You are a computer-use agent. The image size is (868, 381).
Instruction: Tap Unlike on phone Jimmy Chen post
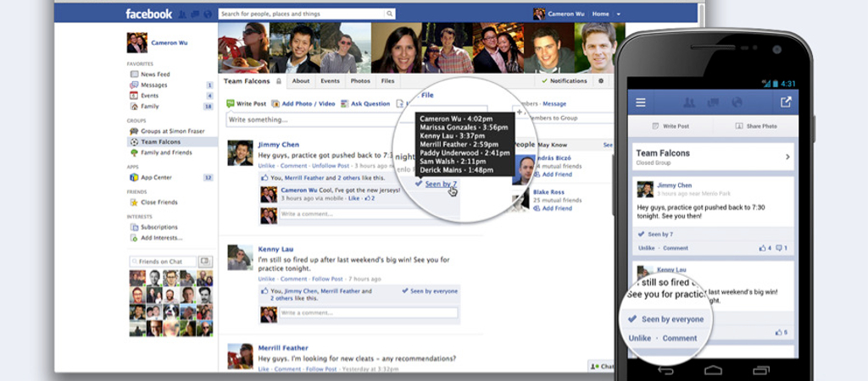pos(647,248)
